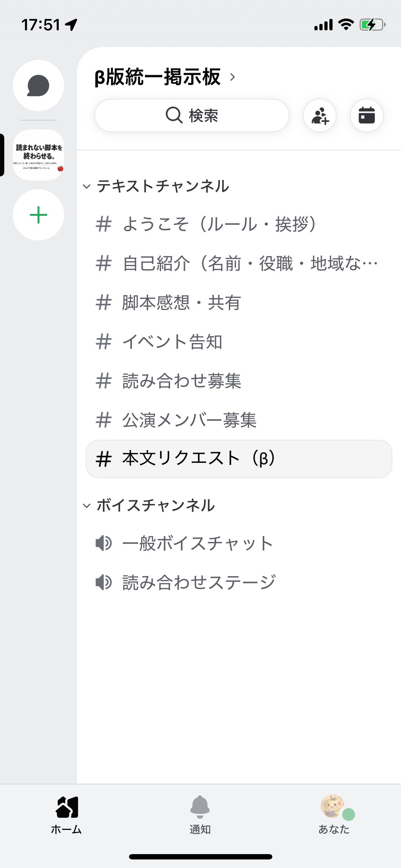Open direct messages speech bubble icon
401x868 pixels.
[38, 86]
